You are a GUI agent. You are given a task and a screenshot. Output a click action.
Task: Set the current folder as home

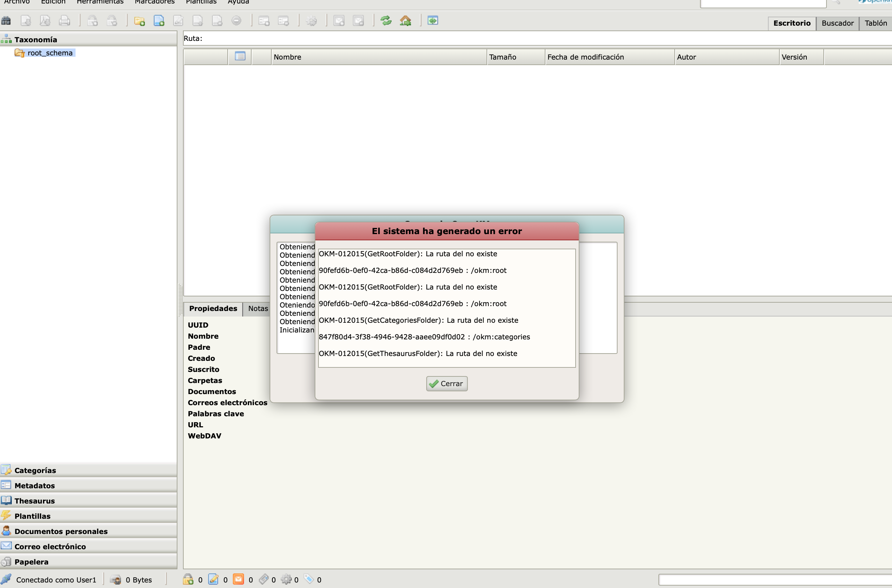(406, 21)
